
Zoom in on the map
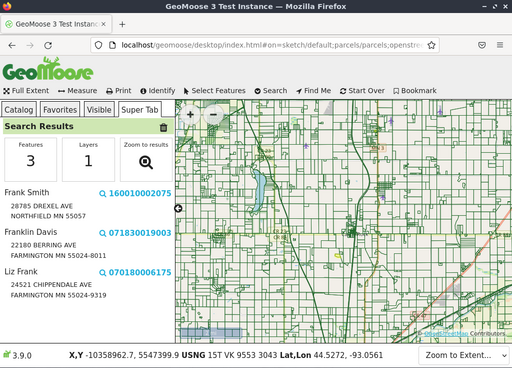190,115
